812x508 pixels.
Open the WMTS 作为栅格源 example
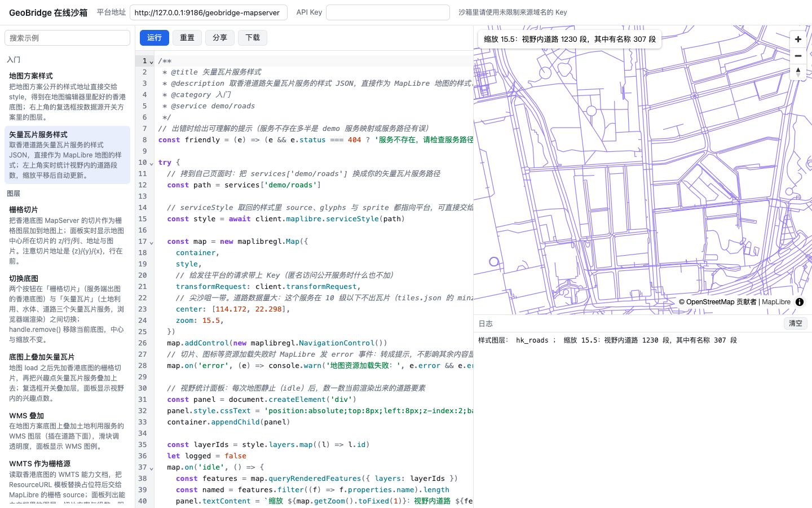coord(67,480)
